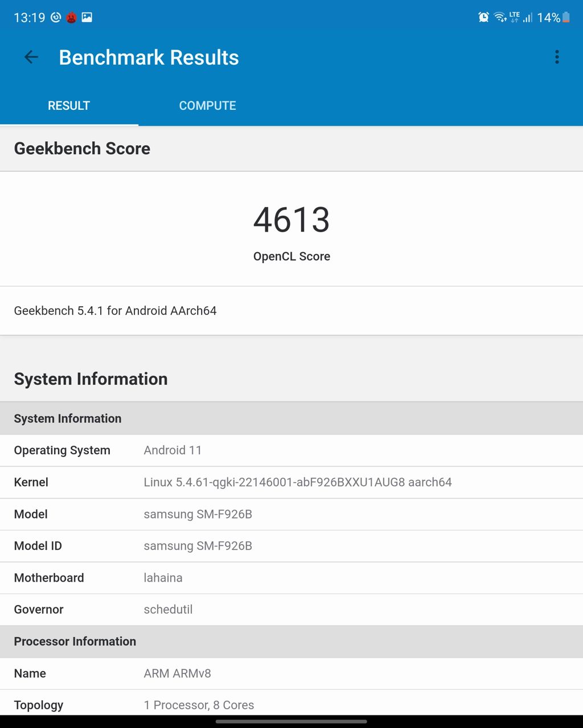The height and width of the screenshot is (728, 583).
Task: Tap the back arrow in header
Action: click(31, 57)
